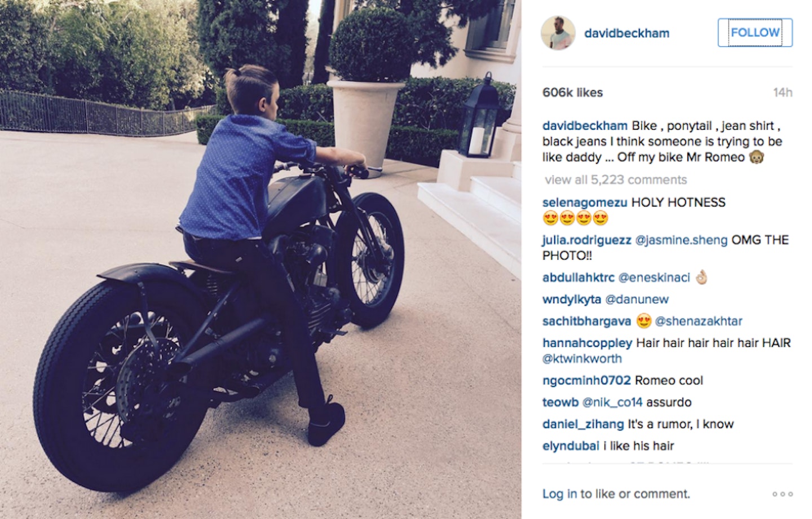812x519 pixels.
Task: Open the three-dot more options menu
Action: click(x=782, y=494)
